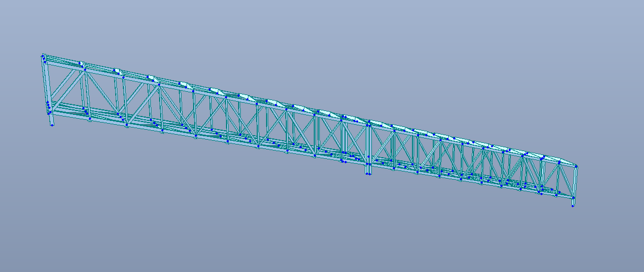The width and height of the screenshot is (644, 272).
Task: Select the rightmost vertical end post
Action: (574, 182)
